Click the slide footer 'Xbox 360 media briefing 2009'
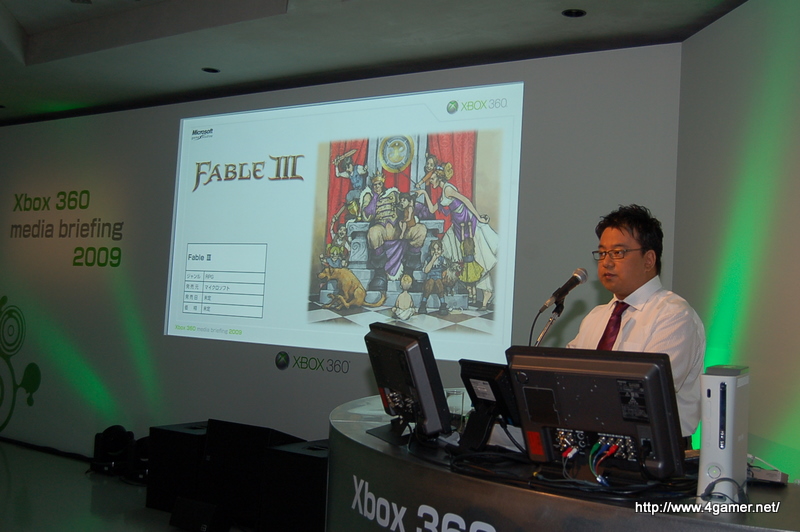Screen dimensions: 800x532 coord(208,330)
